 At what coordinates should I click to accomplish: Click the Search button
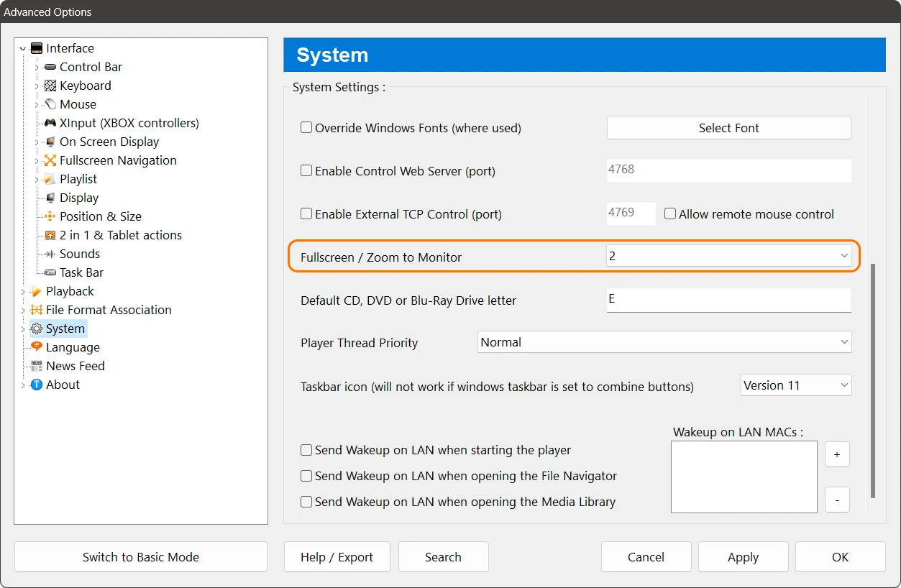coord(443,557)
